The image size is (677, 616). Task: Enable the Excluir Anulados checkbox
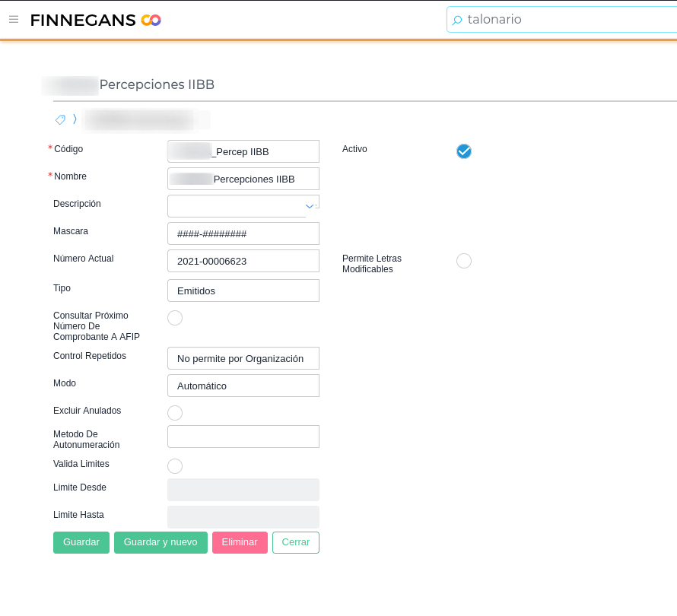[x=175, y=413]
